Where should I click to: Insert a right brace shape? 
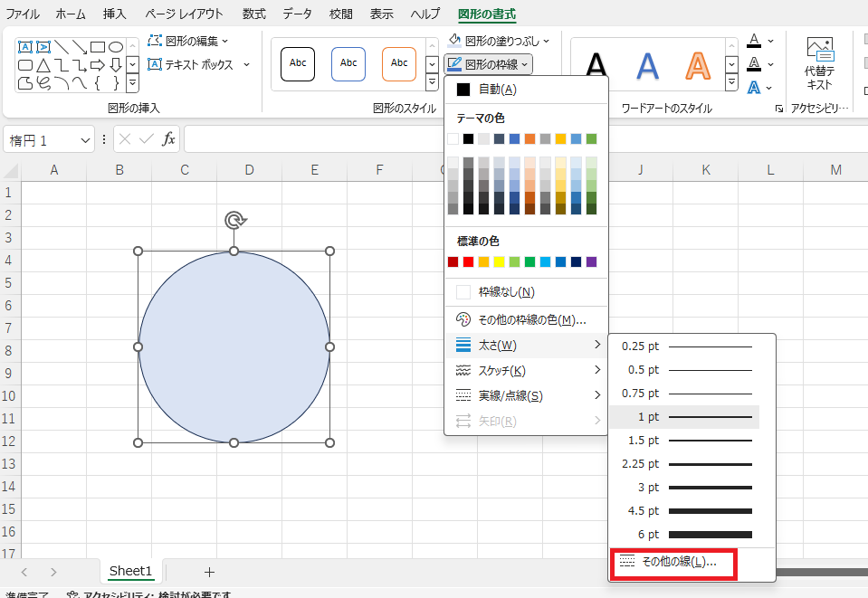(x=116, y=83)
